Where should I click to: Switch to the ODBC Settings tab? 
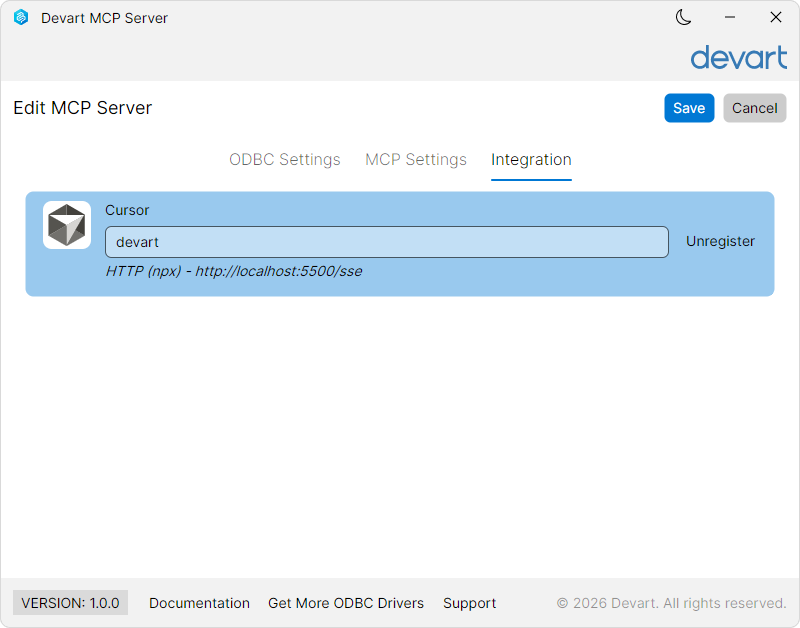285,160
